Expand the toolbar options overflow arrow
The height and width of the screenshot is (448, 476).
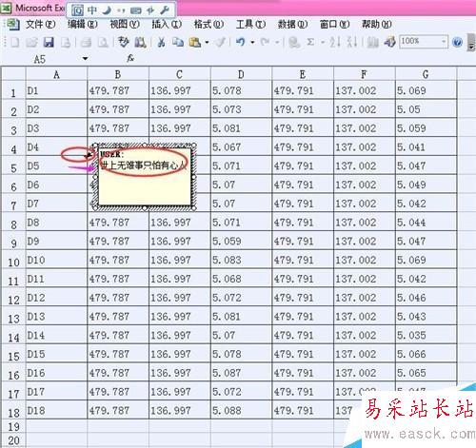(471, 43)
